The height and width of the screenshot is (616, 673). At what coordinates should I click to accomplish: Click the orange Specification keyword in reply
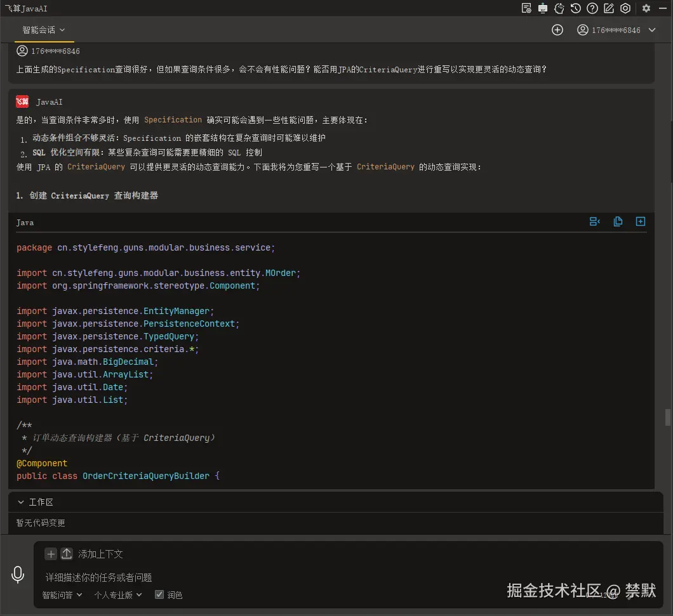(173, 120)
